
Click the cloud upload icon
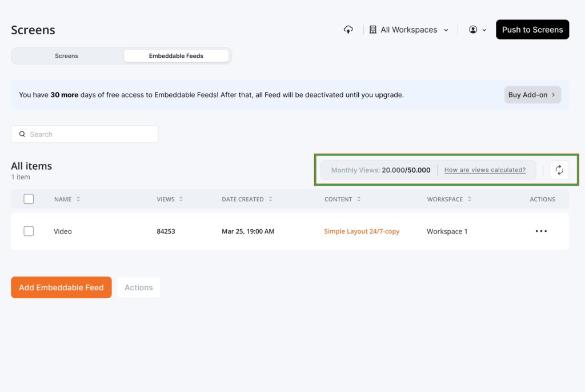[348, 30]
